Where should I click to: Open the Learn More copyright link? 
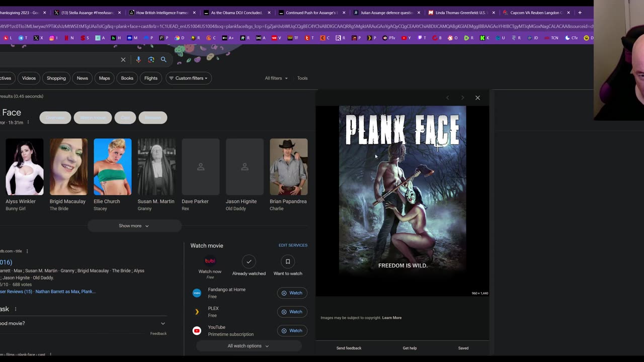[392, 318]
